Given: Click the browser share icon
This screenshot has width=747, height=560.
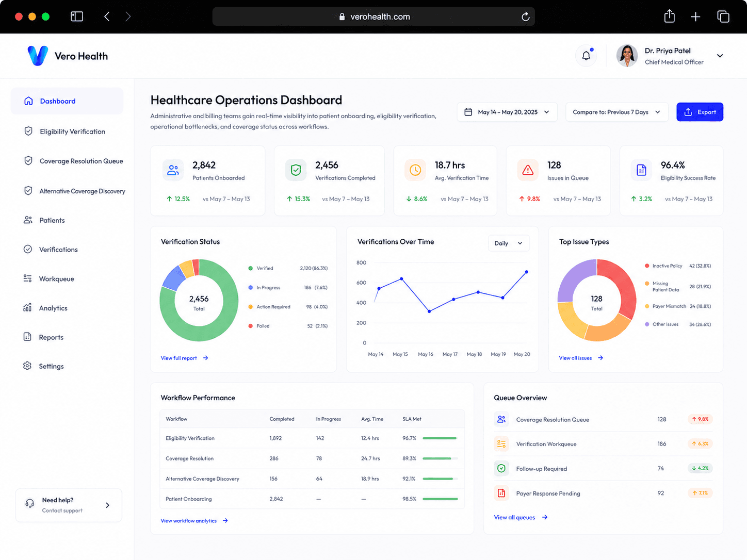Looking at the screenshot, I should point(669,16).
